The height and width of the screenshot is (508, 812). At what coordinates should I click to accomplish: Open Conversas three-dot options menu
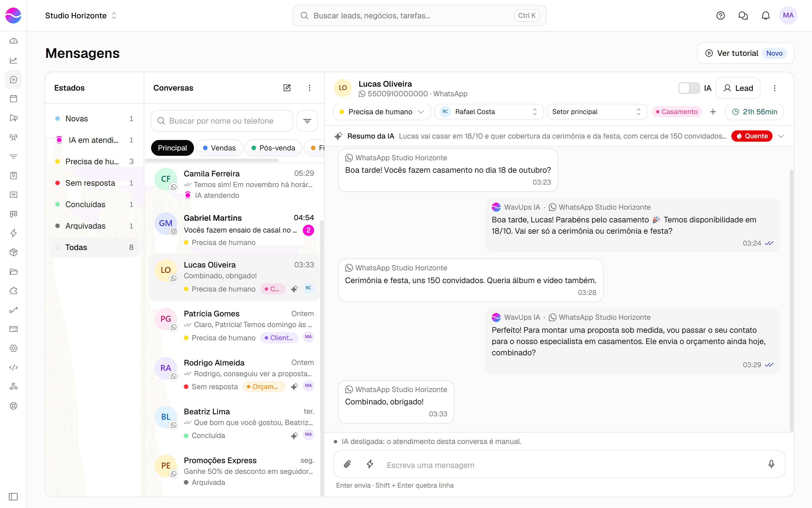click(309, 88)
